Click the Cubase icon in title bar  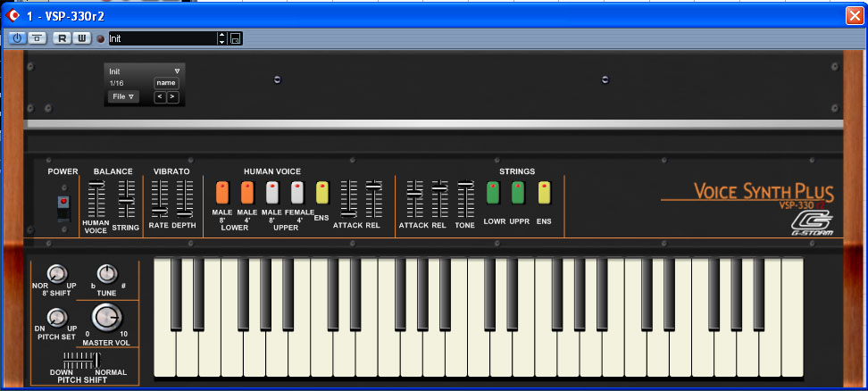[13, 15]
